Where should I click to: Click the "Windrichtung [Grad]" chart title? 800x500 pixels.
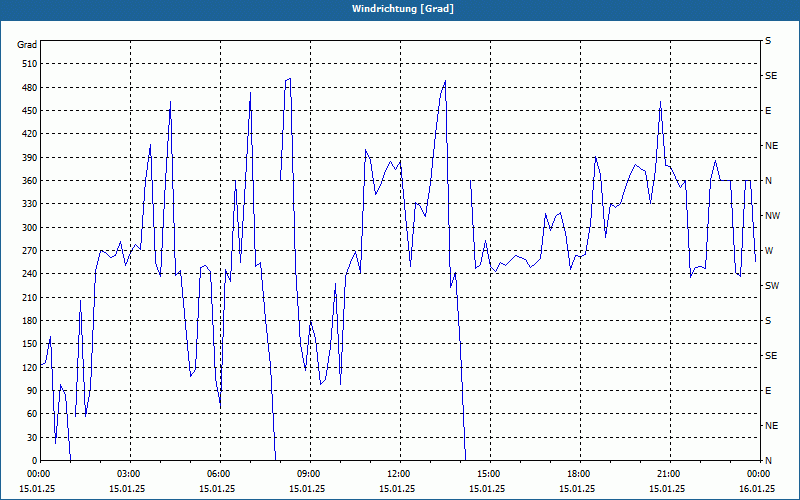403,9
